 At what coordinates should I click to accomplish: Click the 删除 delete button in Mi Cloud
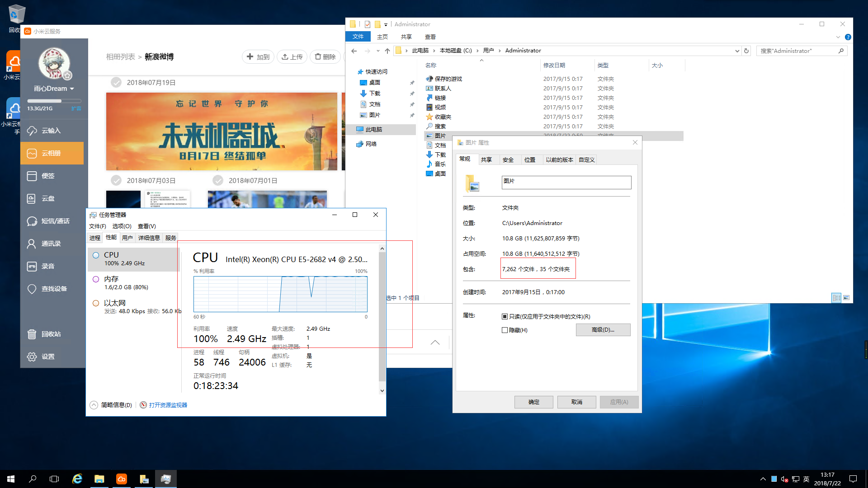pyautogui.click(x=325, y=56)
